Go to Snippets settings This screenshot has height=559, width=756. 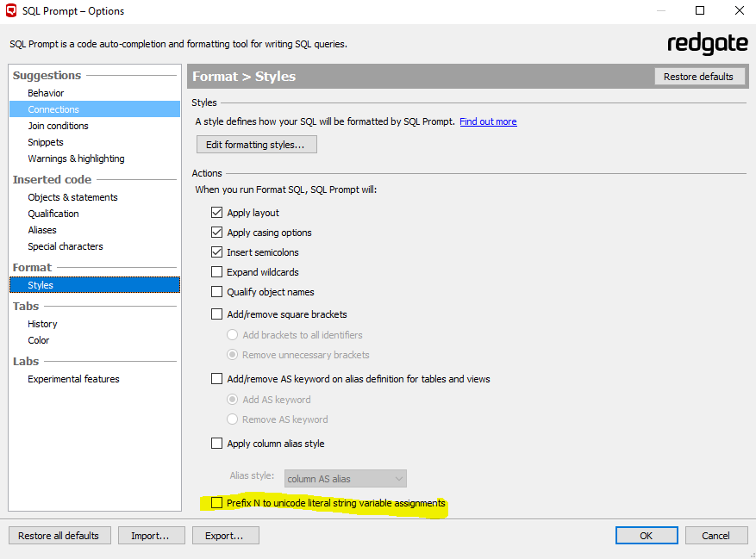(46, 142)
